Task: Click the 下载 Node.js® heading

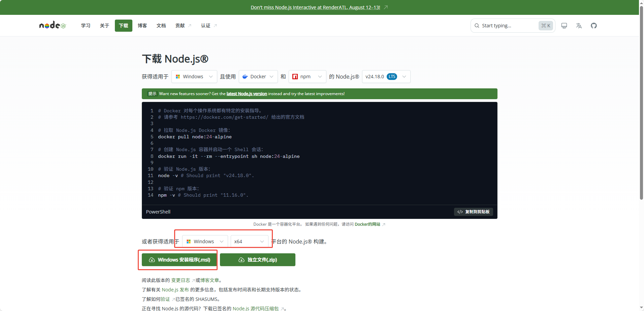Action: pyautogui.click(x=175, y=59)
